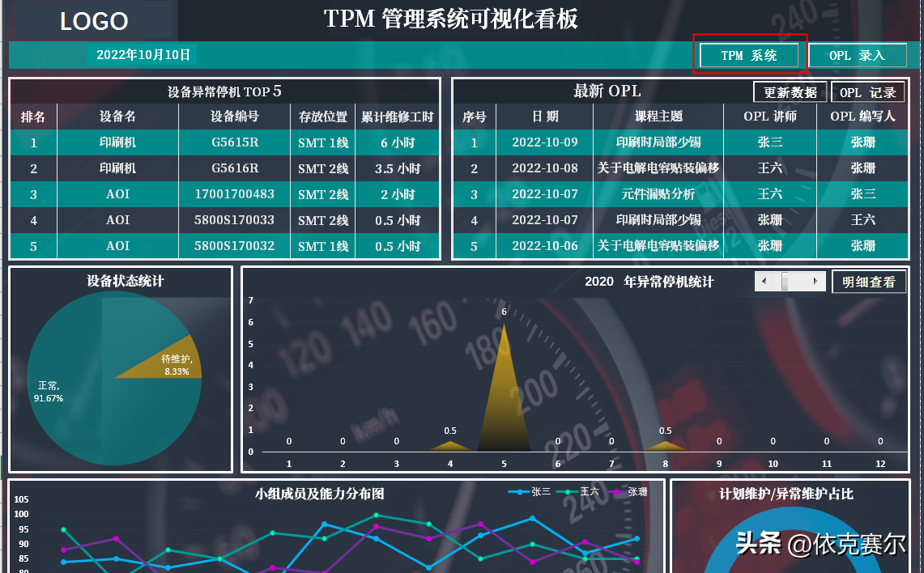
Task: Click the month 5 peak labeled 6
Action: 504,312
